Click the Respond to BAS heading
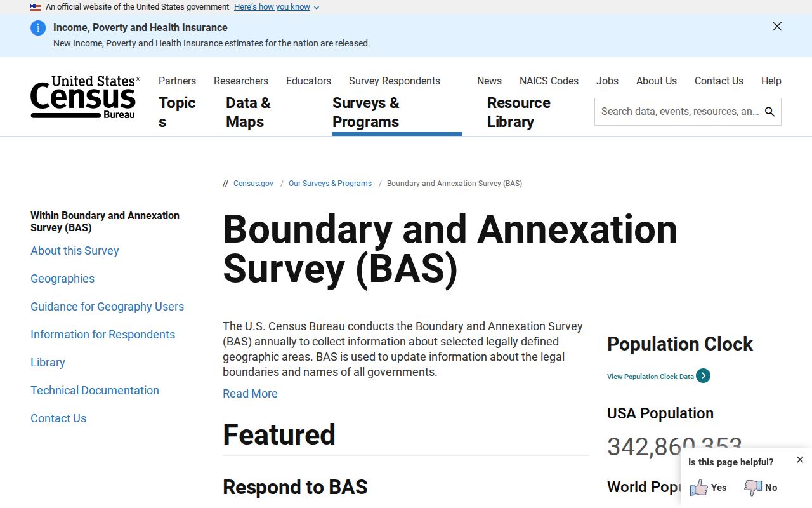 pyautogui.click(x=295, y=487)
